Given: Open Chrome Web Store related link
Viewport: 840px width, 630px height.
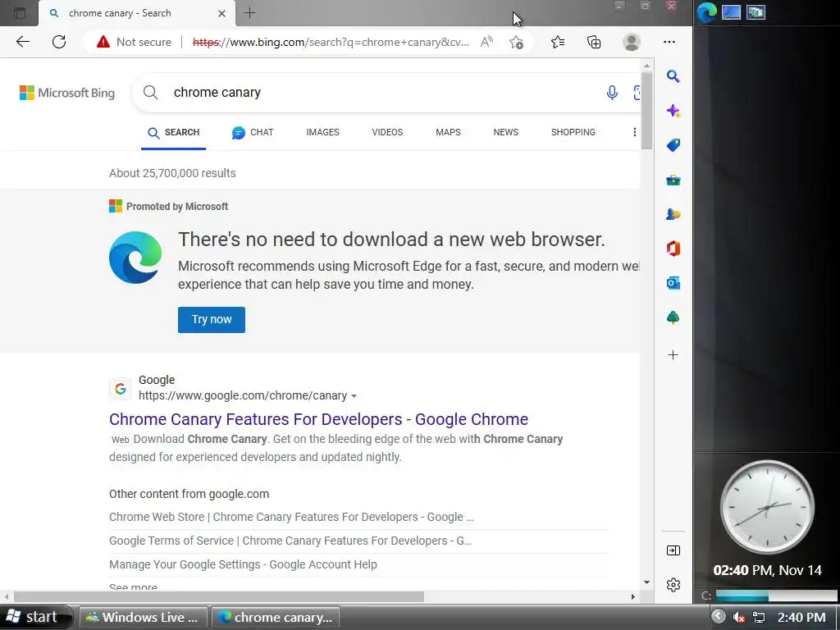Looking at the screenshot, I should pyautogui.click(x=291, y=517).
